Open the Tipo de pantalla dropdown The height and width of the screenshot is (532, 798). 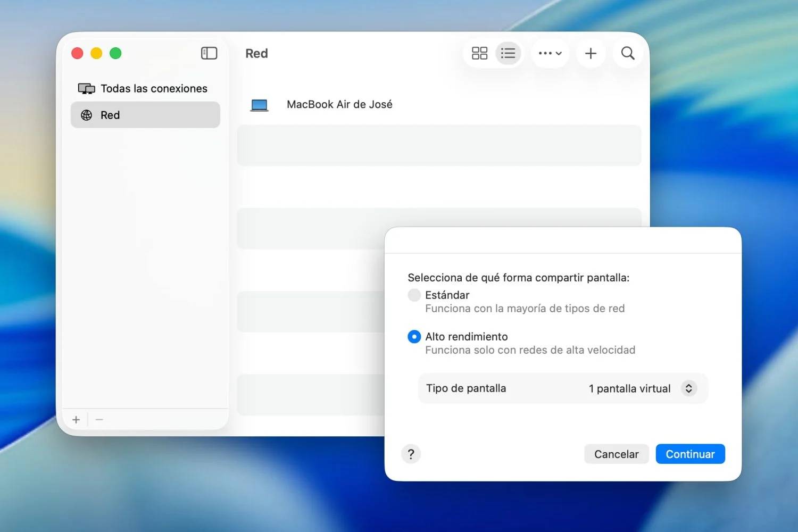[688, 388]
